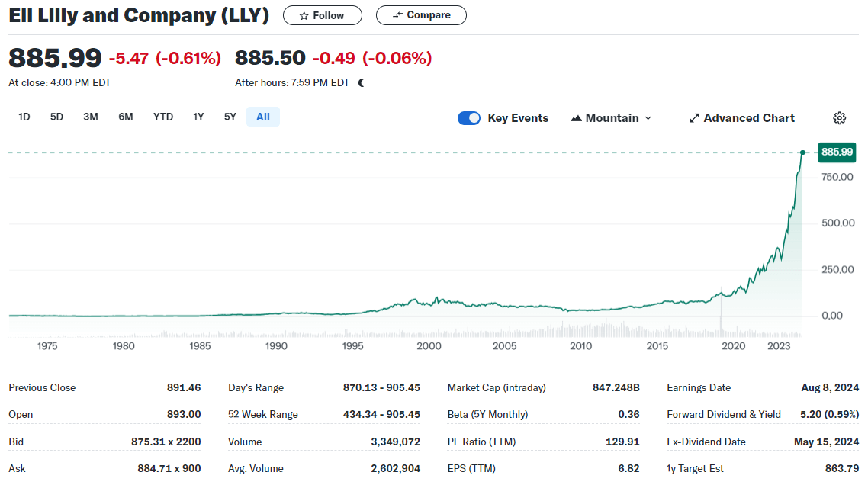
Task: Click the 2000 label on chart axis
Action: click(429, 346)
